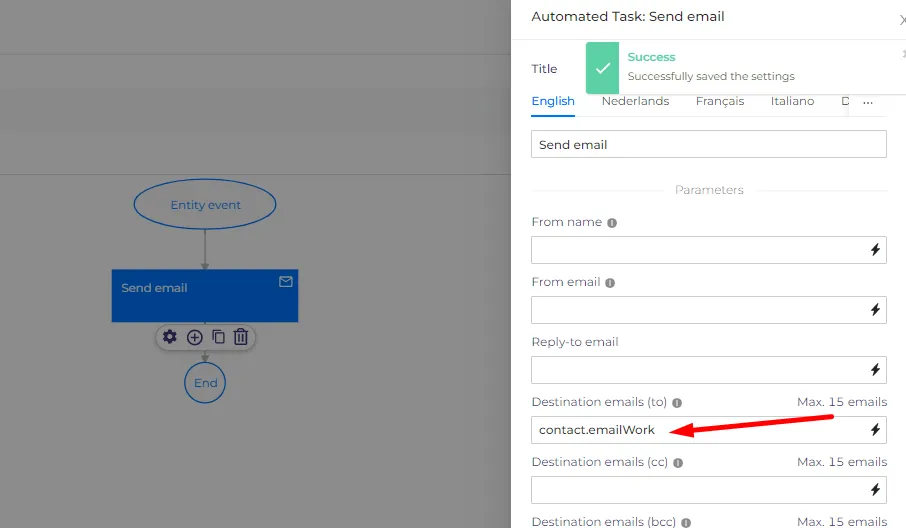Image resolution: width=906 pixels, height=528 pixels.
Task: Open dynamic values bolt for Destination emails (to)
Action: click(875, 430)
